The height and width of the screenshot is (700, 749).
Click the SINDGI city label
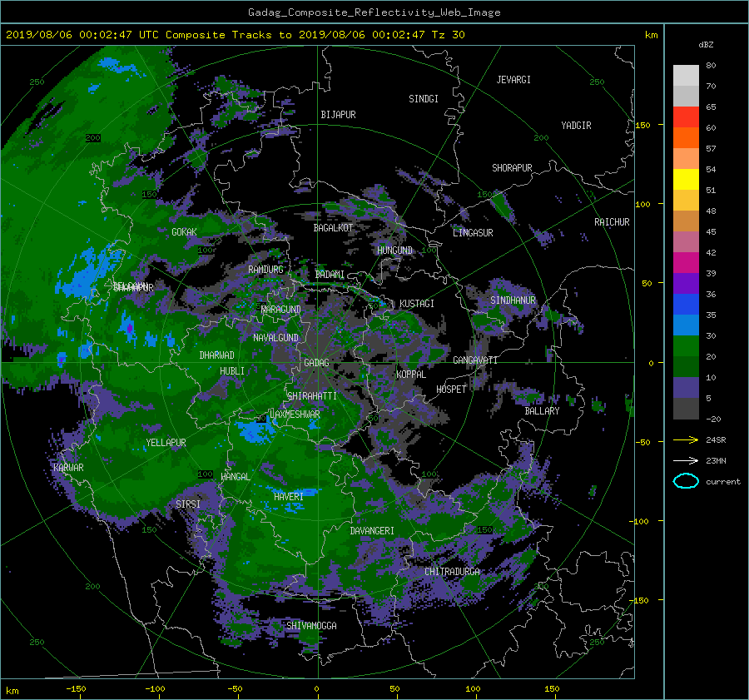tap(424, 99)
